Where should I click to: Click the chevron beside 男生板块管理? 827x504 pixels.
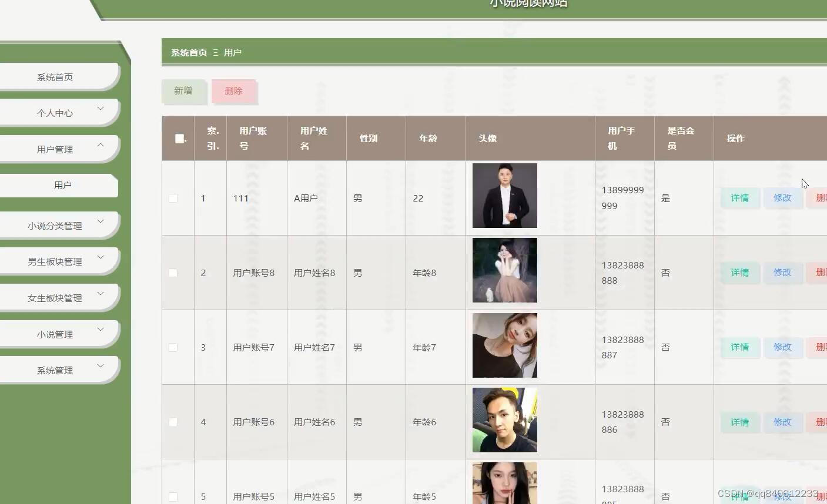point(101,257)
